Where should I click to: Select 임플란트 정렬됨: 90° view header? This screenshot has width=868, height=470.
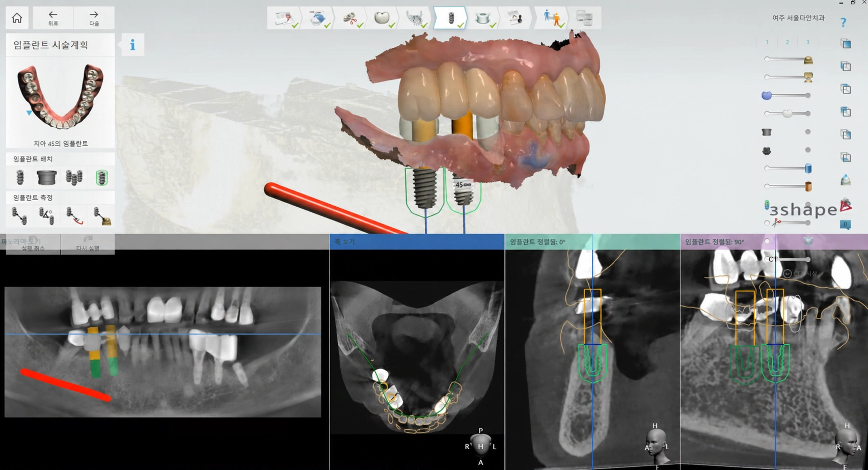tap(774, 242)
